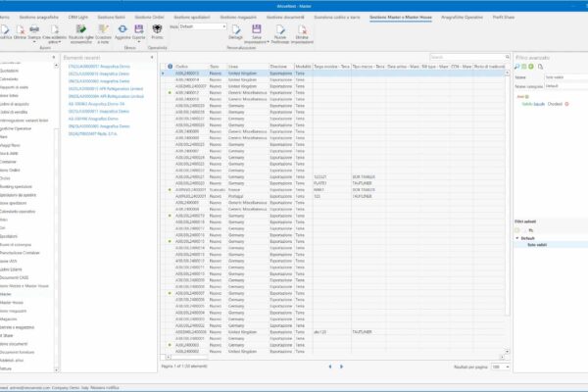The width and height of the screenshot is (588, 392).
Task: Collapse Default node in Filtri salvati
Action: (517, 238)
